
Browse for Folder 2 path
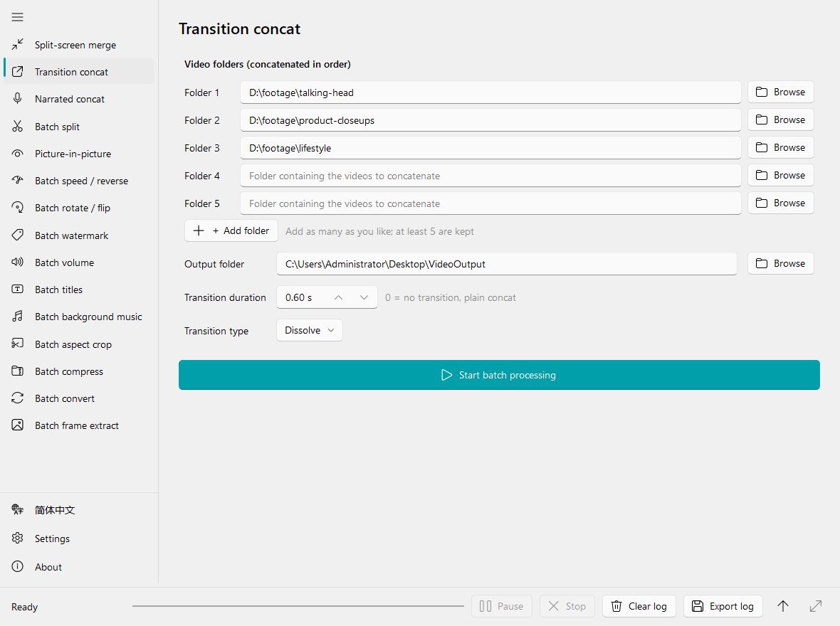pos(780,120)
